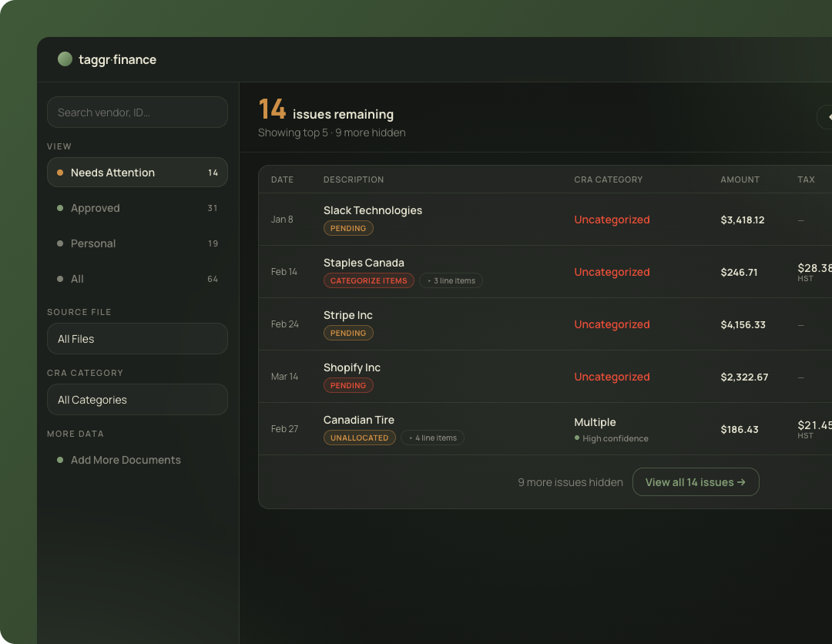Open the Slack Technologies transaction
This screenshot has height=644, width=832.
coord(373,210)
